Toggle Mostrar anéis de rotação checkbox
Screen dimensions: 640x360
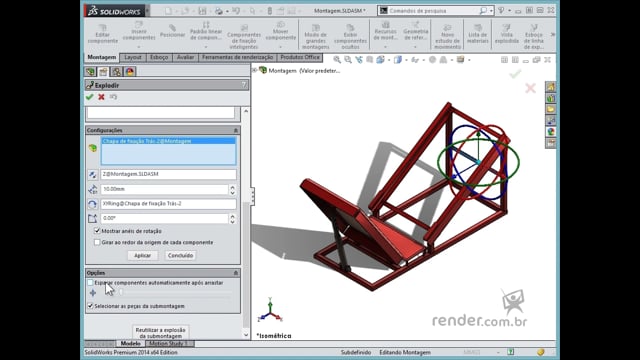coord(97,231)
